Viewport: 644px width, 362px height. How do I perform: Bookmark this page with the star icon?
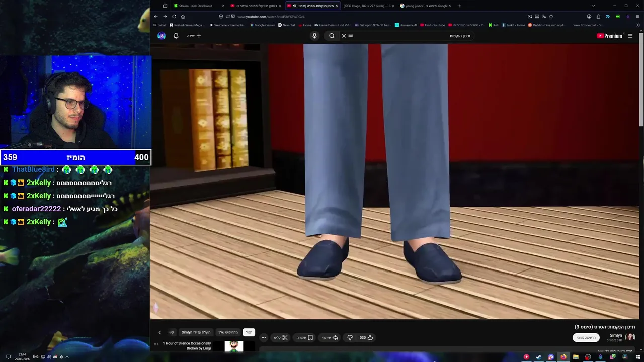point(551,17)
